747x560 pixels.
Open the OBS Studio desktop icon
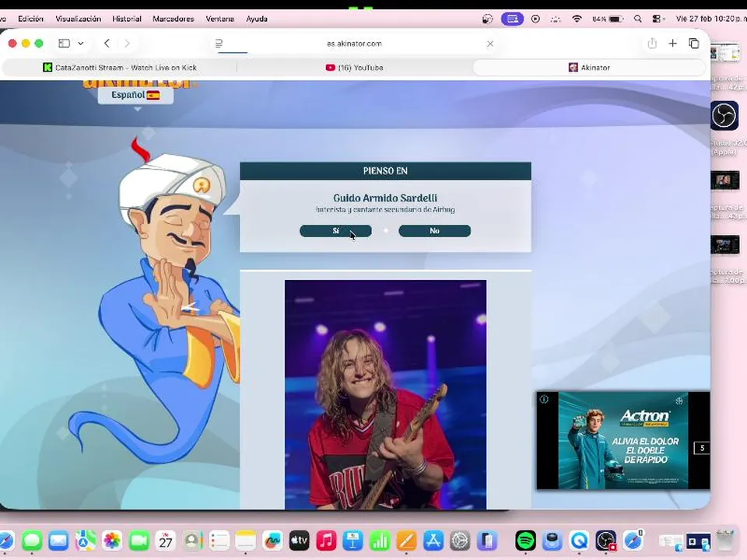click(x=724, y=115)
